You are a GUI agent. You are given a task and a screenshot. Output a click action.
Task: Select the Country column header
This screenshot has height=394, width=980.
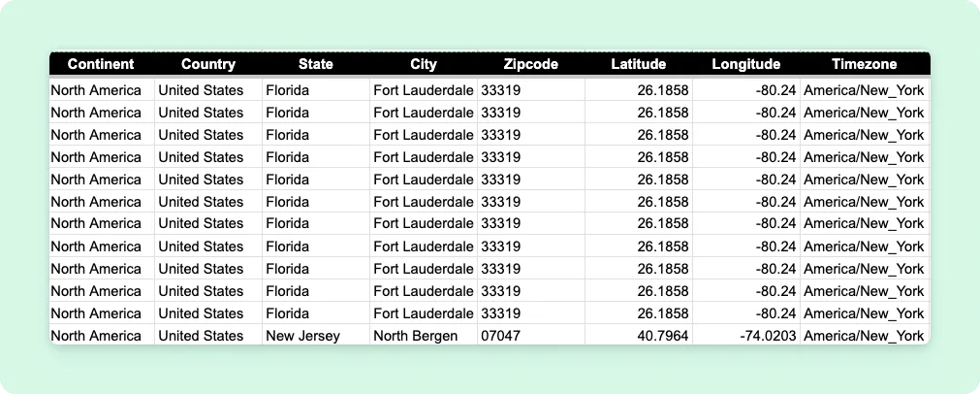tap(208, 64)
